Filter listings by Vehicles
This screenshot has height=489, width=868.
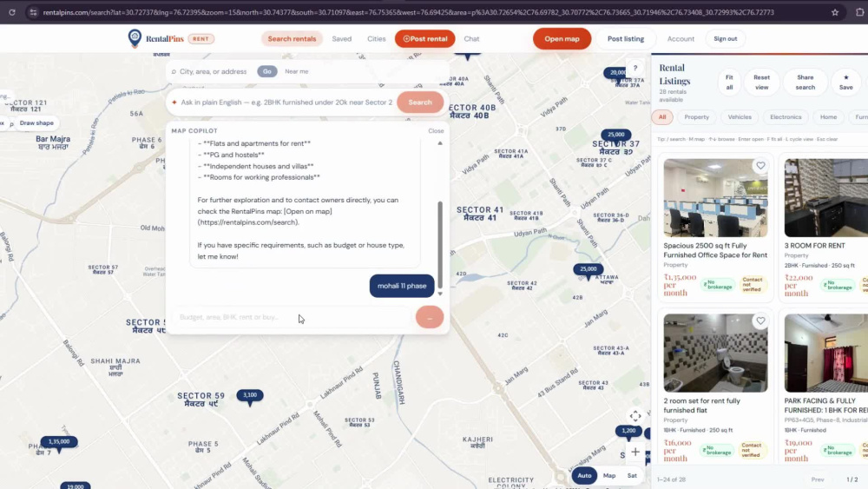(x=740, y=117)
